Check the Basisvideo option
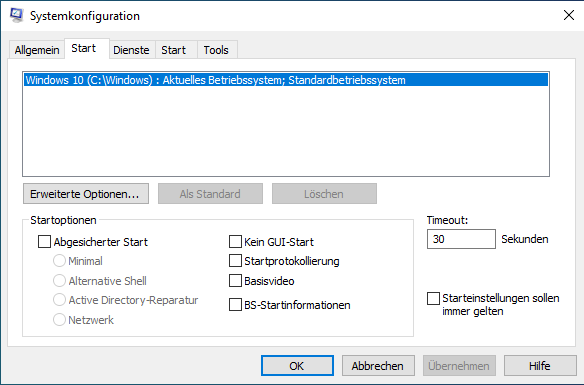The height and width of the screenshot is (385, 584). coord(235,280)
